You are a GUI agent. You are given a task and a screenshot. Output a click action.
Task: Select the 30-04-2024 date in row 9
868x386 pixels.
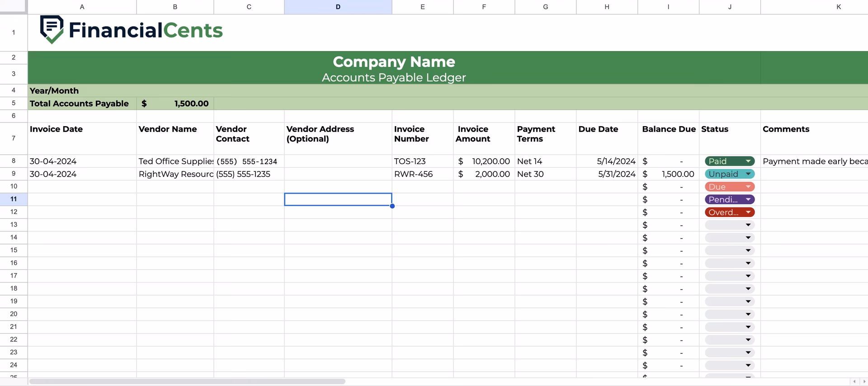[x=82, y=174]
